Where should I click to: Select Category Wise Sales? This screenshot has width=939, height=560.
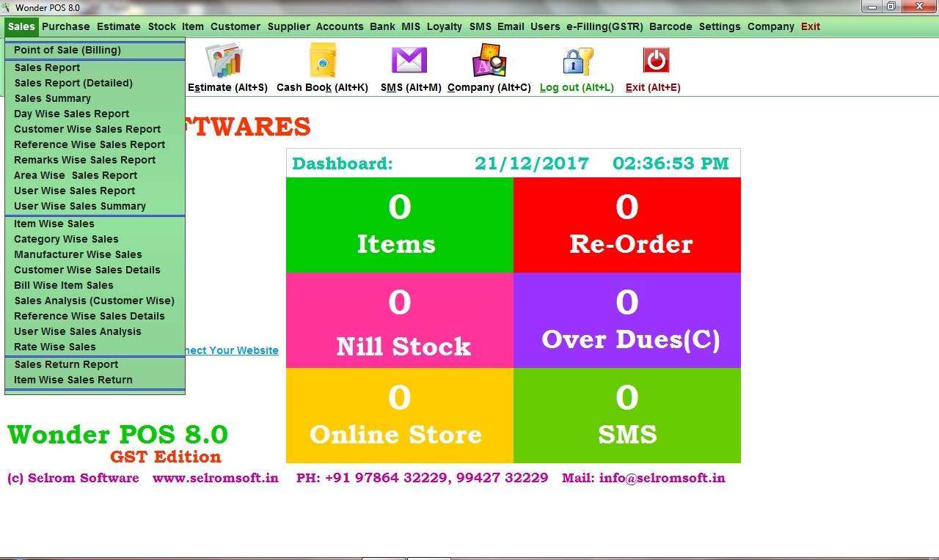[x=95, y=239]
